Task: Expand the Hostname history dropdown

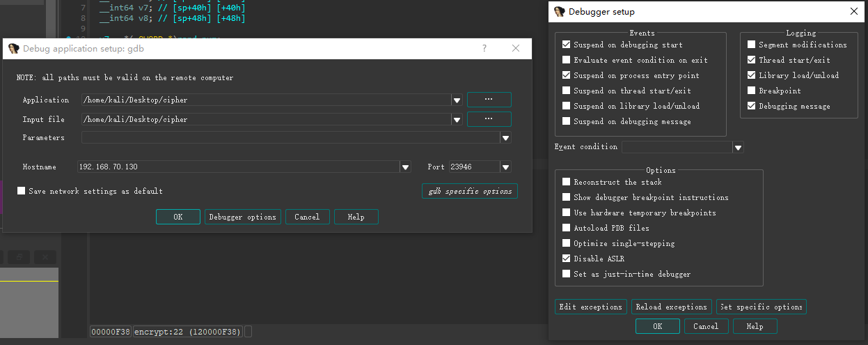Action: [x=406, y=167]
